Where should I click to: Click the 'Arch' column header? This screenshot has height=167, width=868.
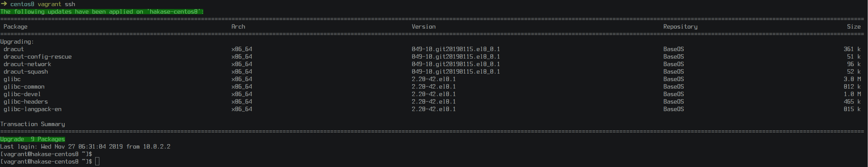pyautogui.click(x=238, y=27)
